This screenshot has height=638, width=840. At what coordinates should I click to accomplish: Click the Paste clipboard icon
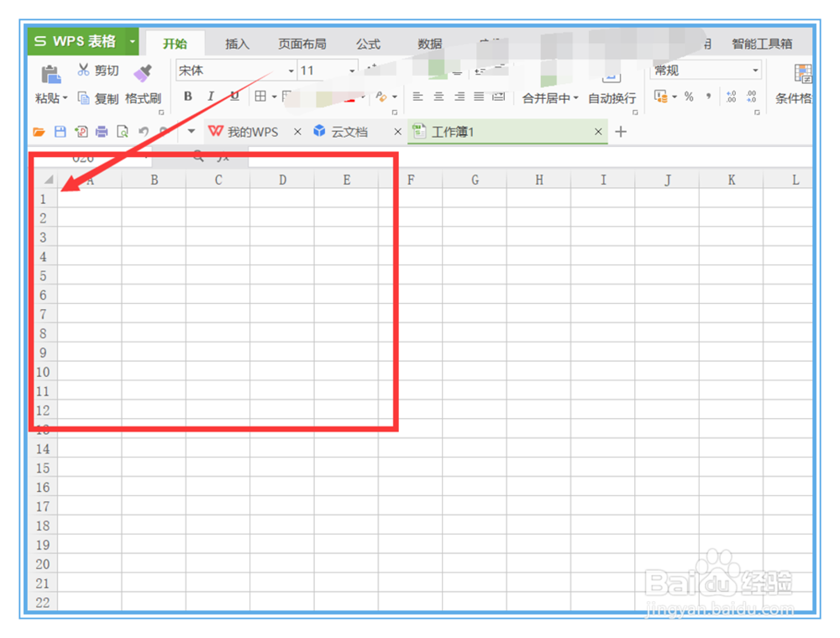51,74
